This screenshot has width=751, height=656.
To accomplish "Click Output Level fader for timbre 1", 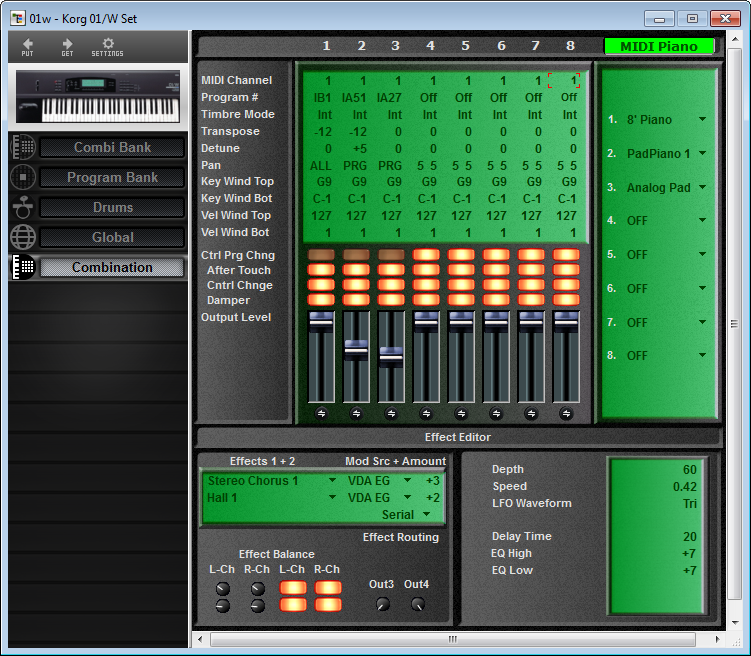I will (x=321, y=321).
